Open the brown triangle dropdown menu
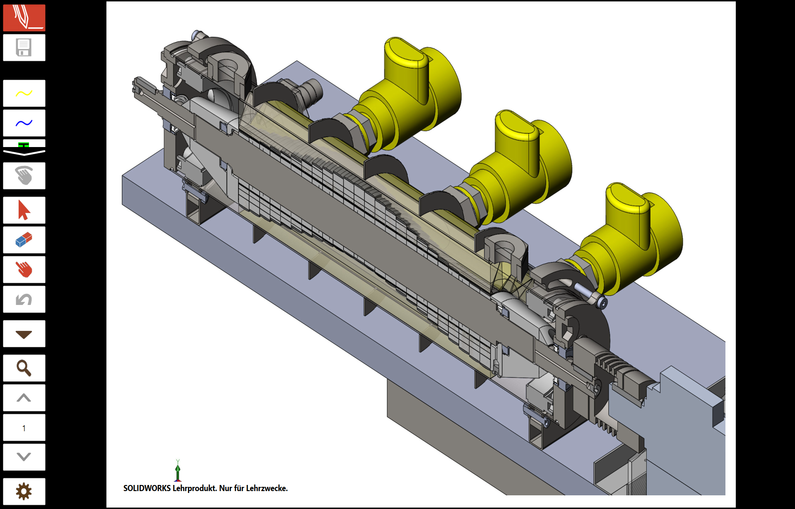The width and height of the screenshot is (795, 509). pos(24,334)
